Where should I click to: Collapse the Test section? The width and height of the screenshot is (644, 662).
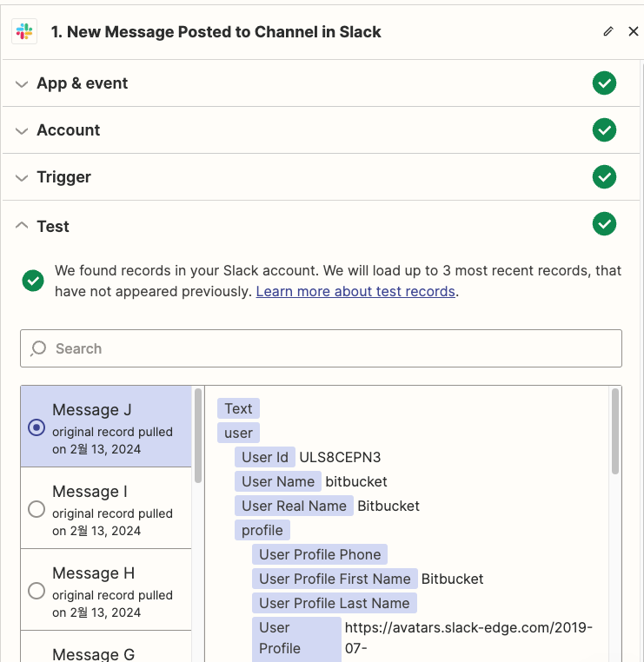22,226
